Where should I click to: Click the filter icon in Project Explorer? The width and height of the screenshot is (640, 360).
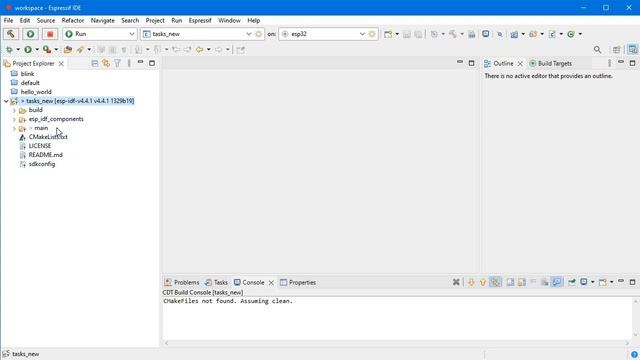117,63
